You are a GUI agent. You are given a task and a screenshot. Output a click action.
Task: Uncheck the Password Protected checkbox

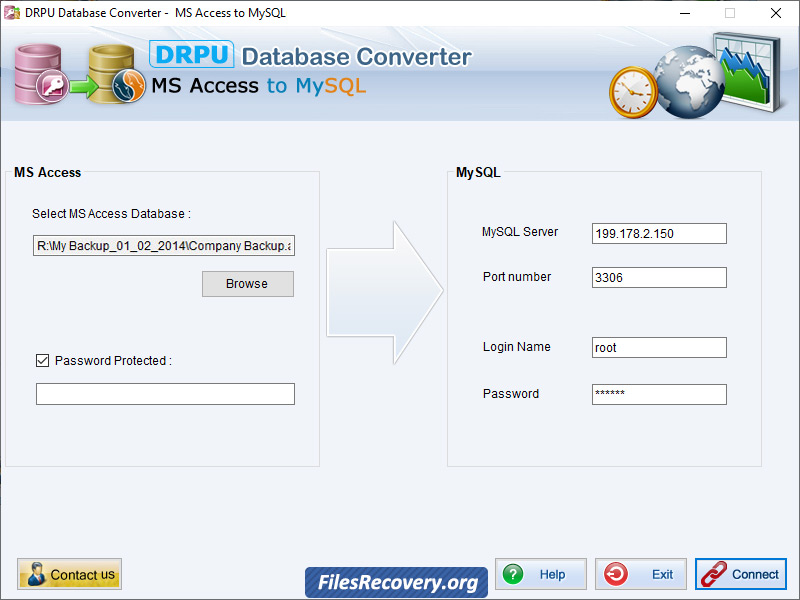click(42, 361)
